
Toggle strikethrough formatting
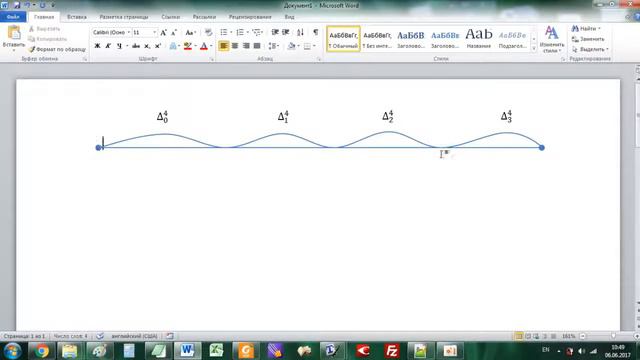click(136, 46)
